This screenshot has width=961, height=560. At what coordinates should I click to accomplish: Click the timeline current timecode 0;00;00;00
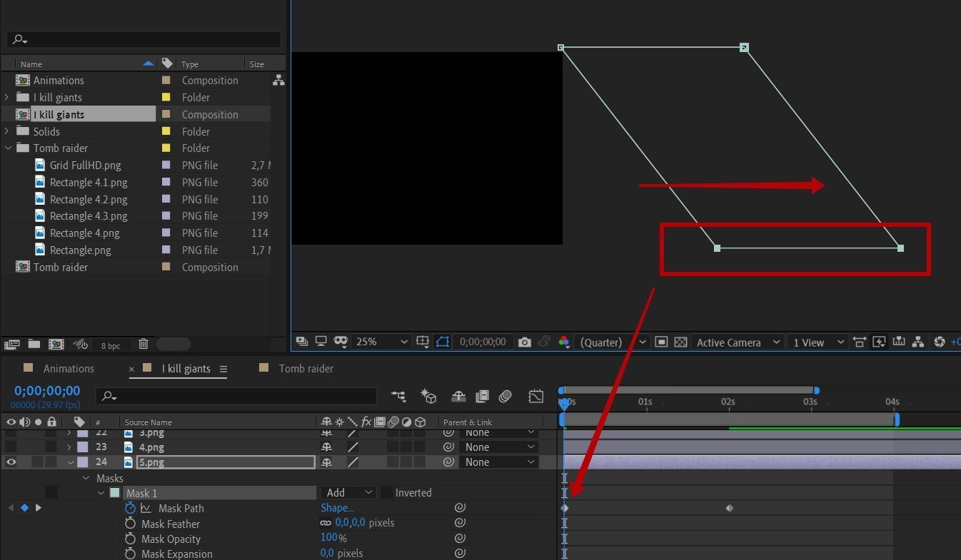[47, 391]
